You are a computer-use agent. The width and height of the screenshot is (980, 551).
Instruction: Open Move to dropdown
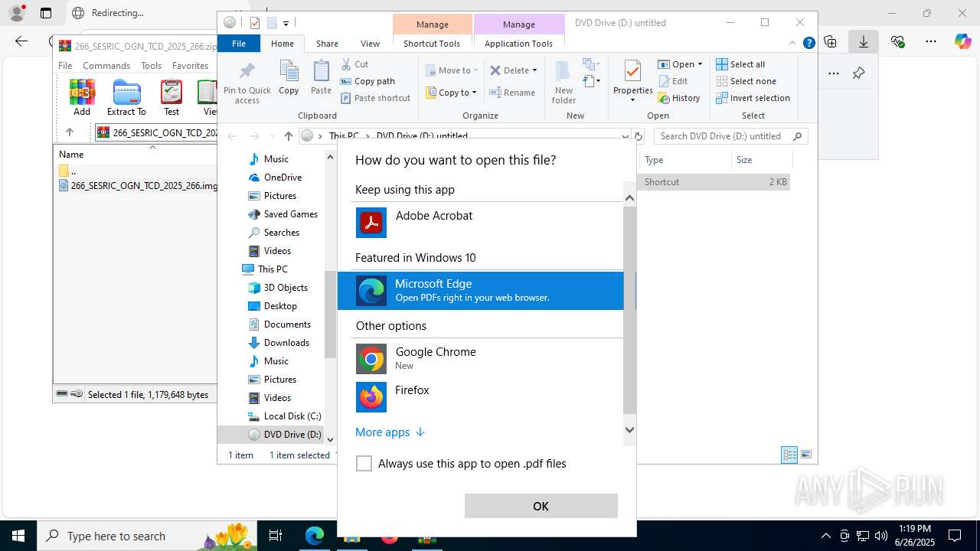[x=452, y=70]
